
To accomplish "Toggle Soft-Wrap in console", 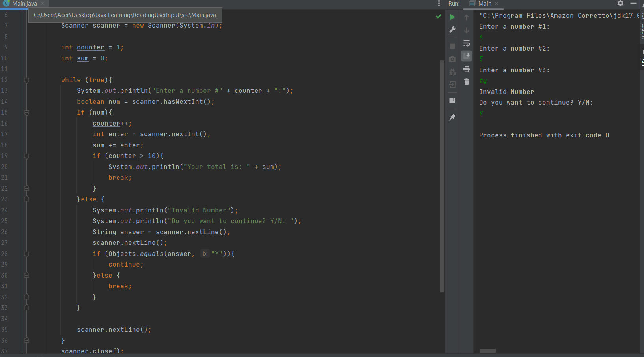I will point(467,43).
